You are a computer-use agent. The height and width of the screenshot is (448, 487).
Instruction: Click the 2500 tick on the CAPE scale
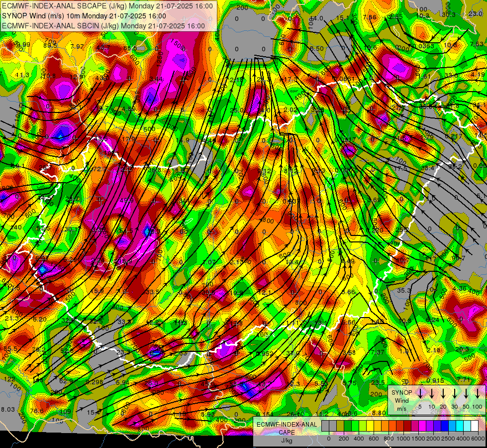(448, 439)
